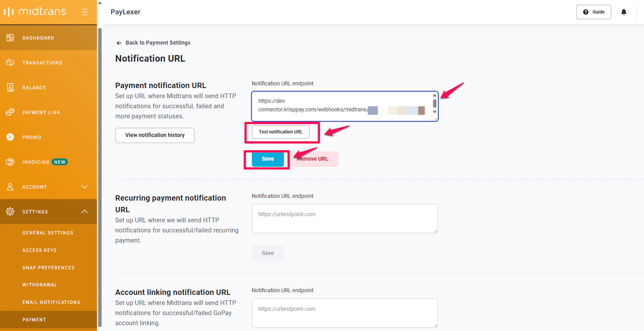This screenshot has width=644, height=331.
Task: Click Payment notification URL heading
Action: (160, 86)
